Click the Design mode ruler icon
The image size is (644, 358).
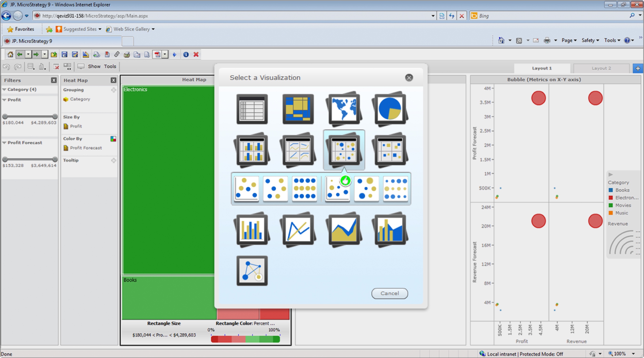point(86,54)
